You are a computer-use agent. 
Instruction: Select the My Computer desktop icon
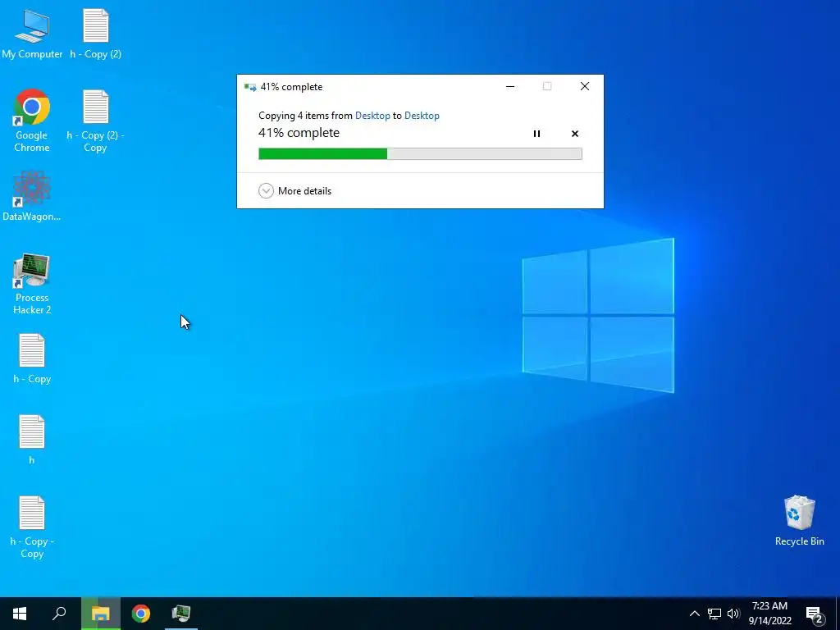click(32, 34)
